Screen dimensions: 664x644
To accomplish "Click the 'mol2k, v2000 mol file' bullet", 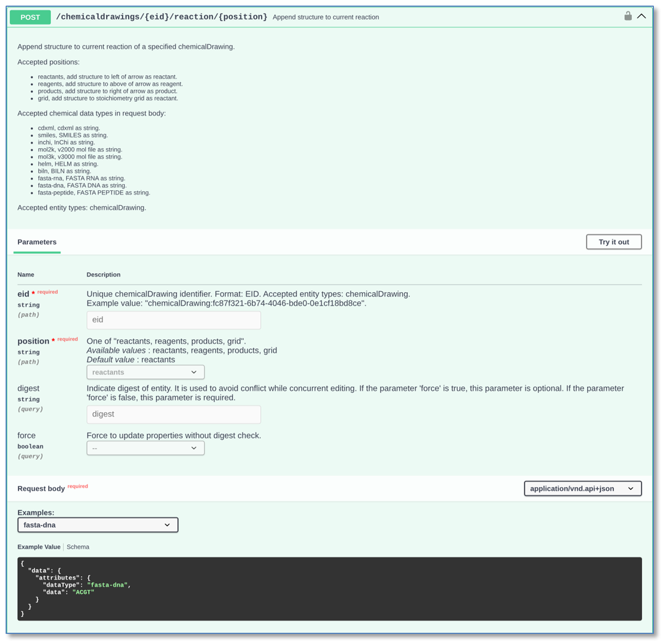I will coord(80,150).
